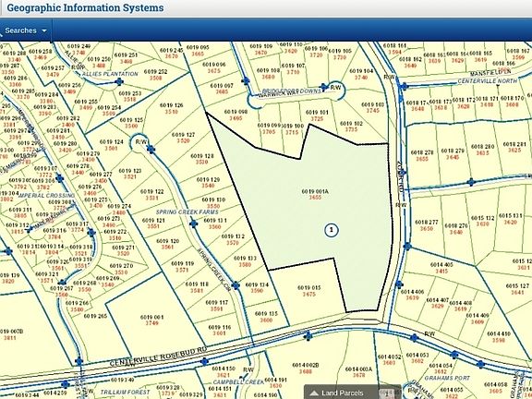Click parcel 6014 410 label
532x399 pixels.
[499, 337]
